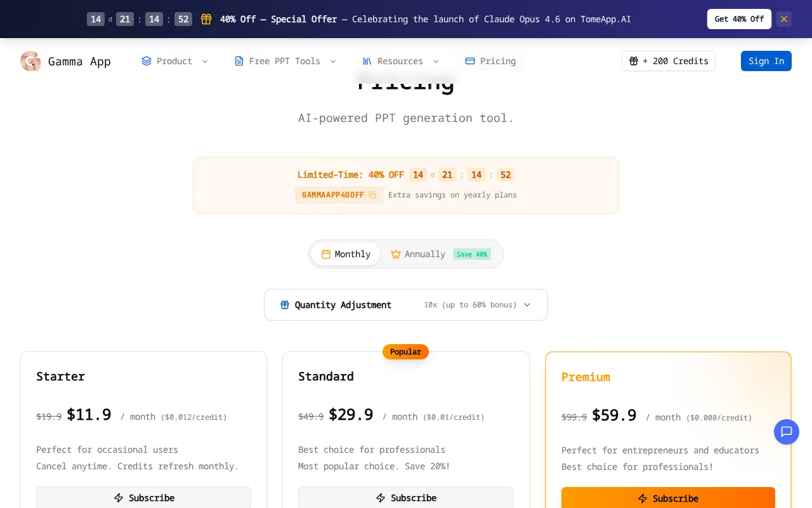Image resolution: width=812 pixels, height=508 pixels.
Task: Click the Gamma App brand name
Action: [x=79, y=61]
